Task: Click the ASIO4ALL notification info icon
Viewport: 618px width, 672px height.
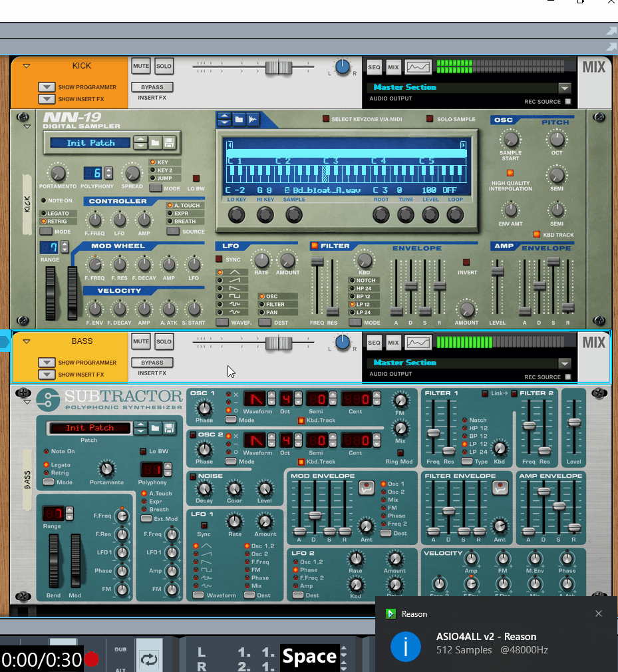Action: pyautogui.click(x=405, y=646)
